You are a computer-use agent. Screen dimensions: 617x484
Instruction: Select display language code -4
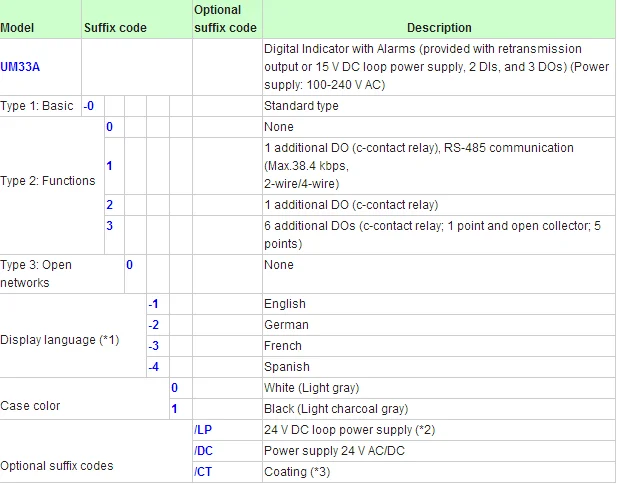pos(153,366)
